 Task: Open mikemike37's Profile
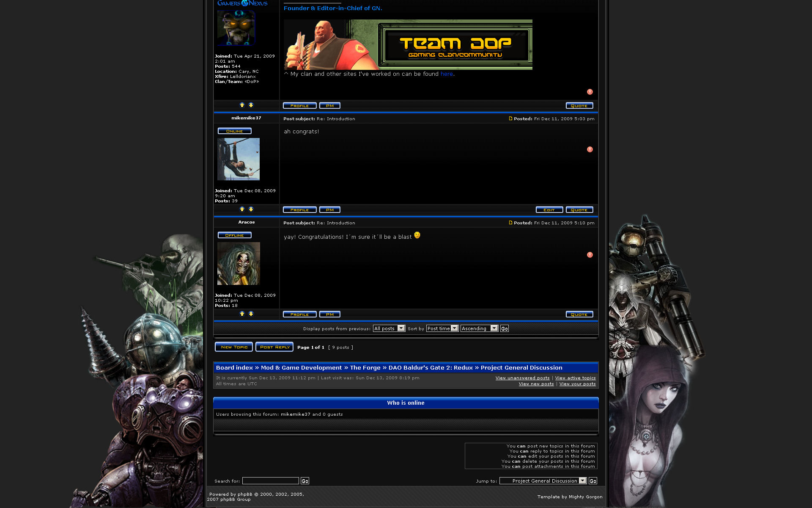click(299, 210)
